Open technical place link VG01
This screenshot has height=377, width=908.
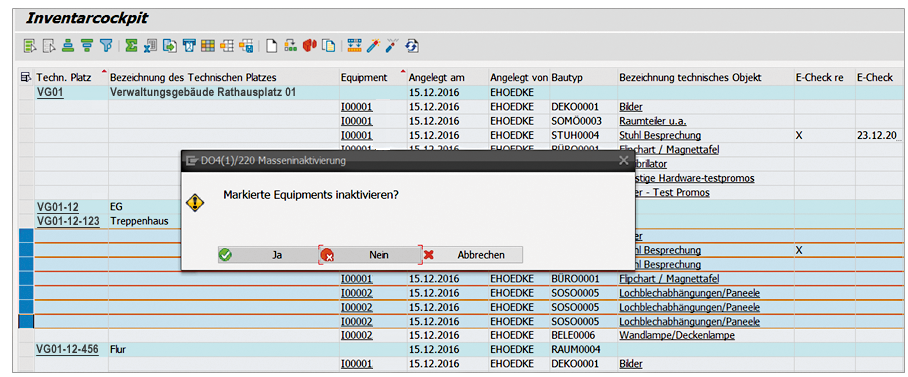coord(49,93)
